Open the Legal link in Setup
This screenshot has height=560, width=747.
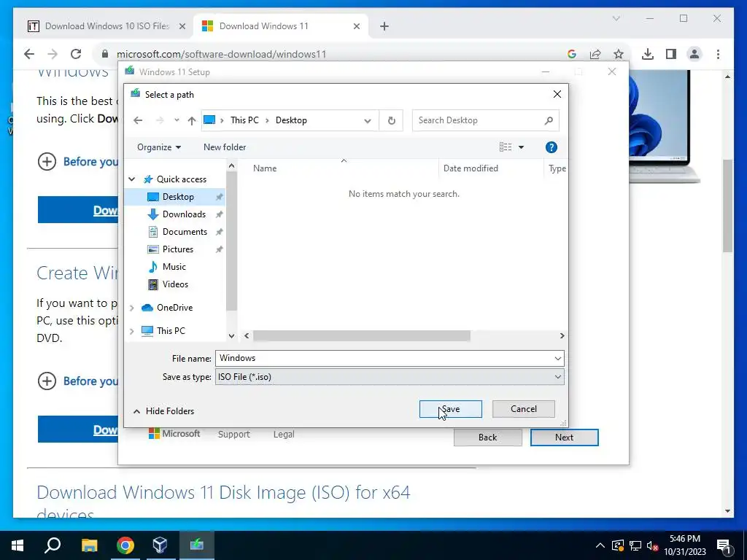point(284,435)
